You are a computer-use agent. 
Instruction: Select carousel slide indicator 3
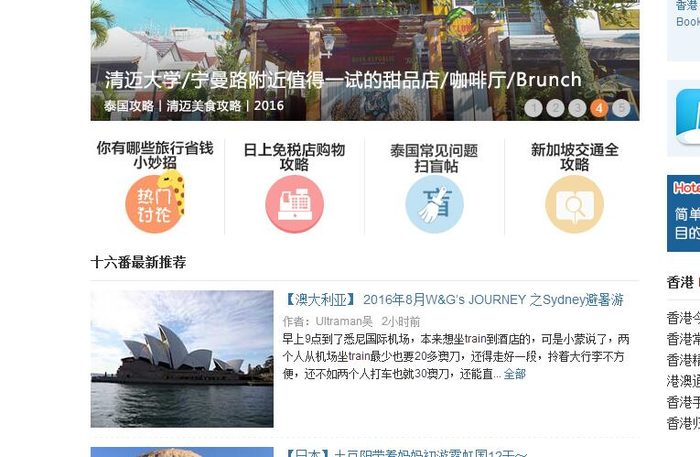click(577, 108)
